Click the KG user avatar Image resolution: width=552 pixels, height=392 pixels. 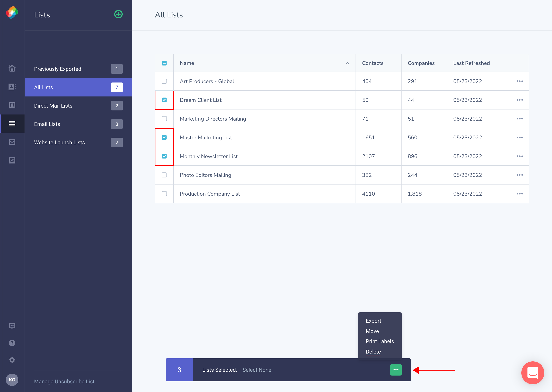click(x=12, y=379)
